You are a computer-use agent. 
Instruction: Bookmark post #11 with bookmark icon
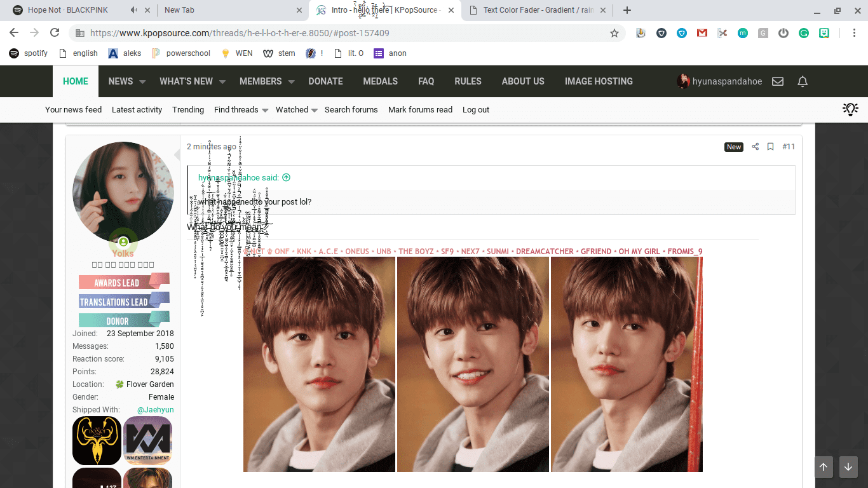pyautogui.click(x=770, y=147)
